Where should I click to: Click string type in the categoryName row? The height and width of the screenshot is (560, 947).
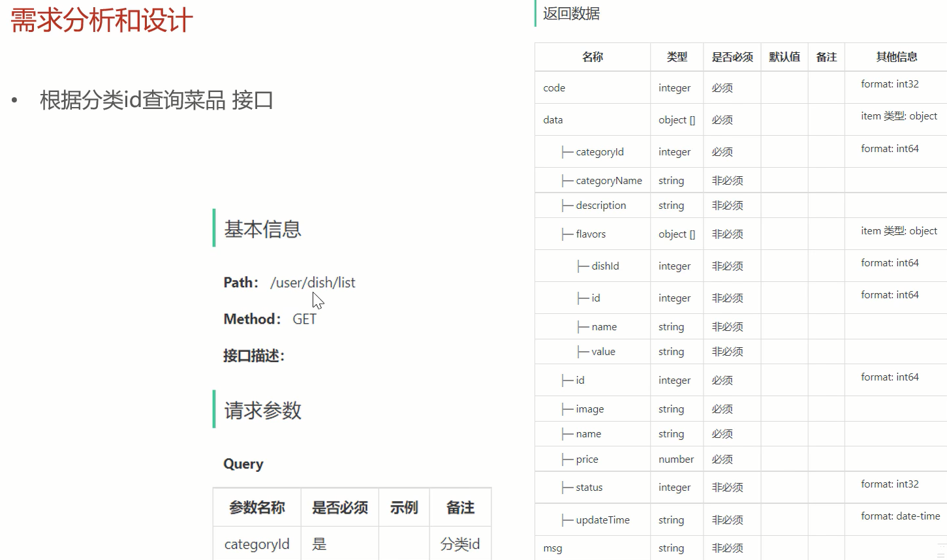tap(671, 181)
